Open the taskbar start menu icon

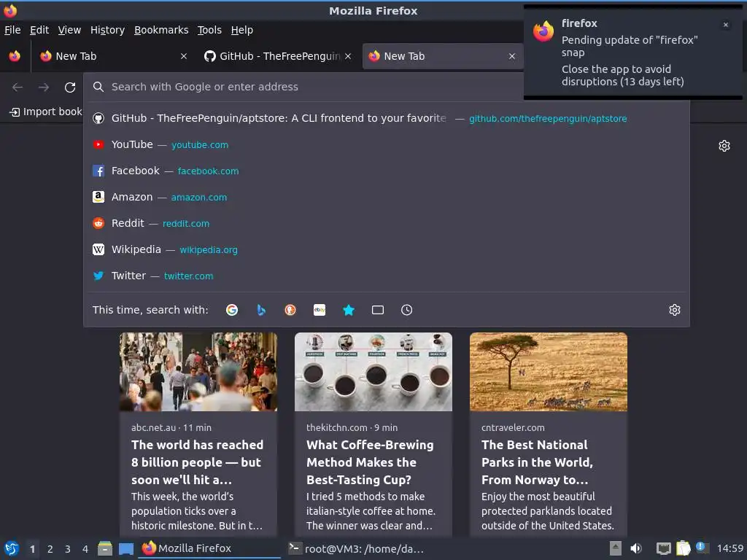[x=12, y=548]
